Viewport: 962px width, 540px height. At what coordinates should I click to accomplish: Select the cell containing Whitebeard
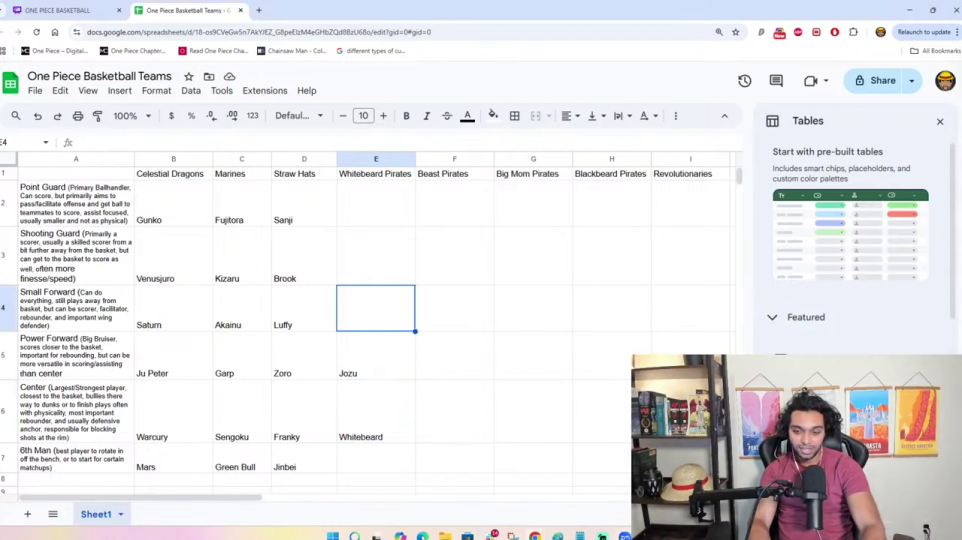pos(375,411)
